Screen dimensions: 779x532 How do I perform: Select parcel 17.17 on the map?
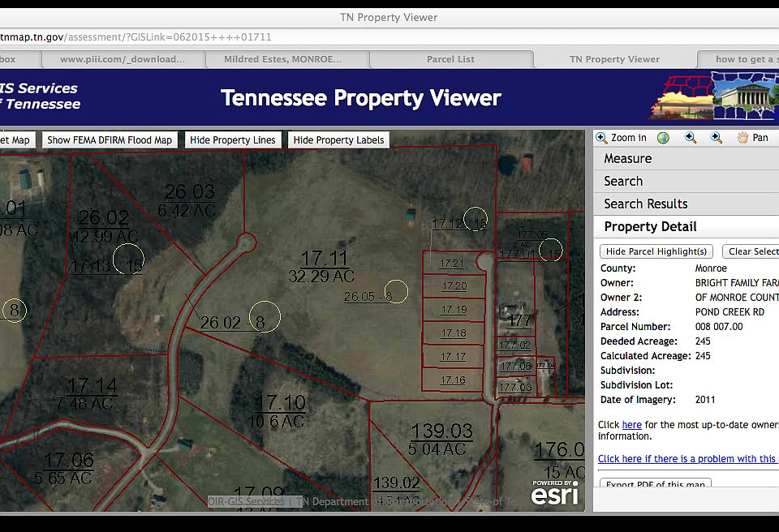coord(453,356)
